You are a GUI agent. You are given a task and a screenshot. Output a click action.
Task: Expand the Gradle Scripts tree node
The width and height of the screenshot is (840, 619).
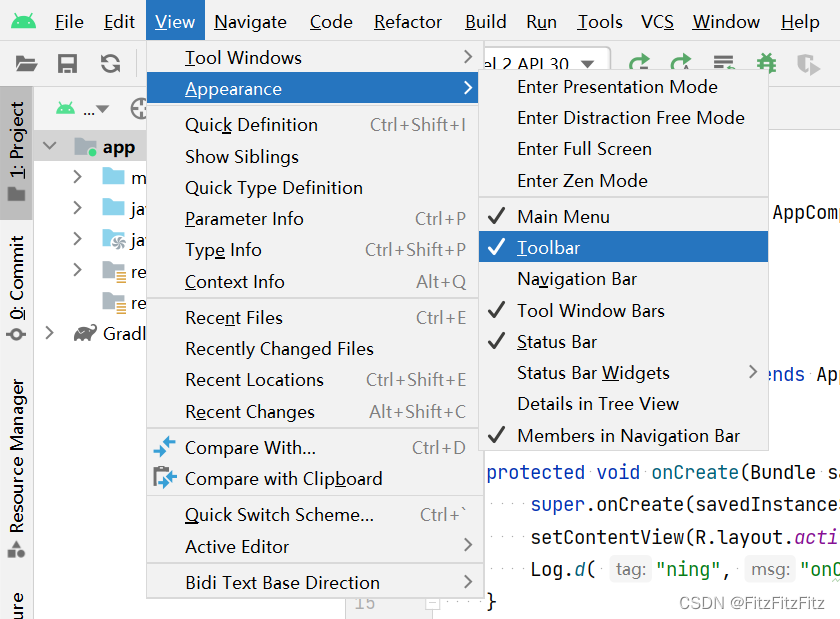coord(49,333)
